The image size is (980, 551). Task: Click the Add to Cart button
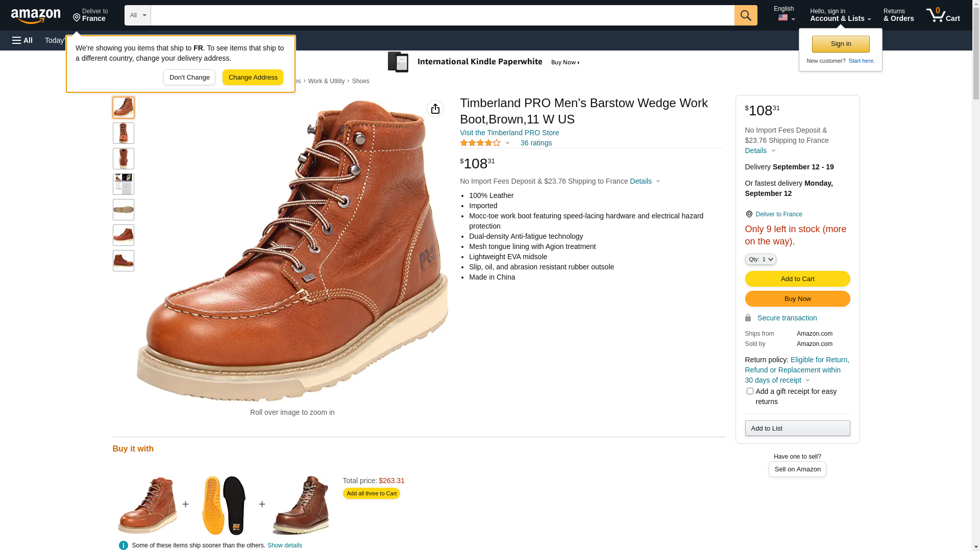tap(797, 279)
